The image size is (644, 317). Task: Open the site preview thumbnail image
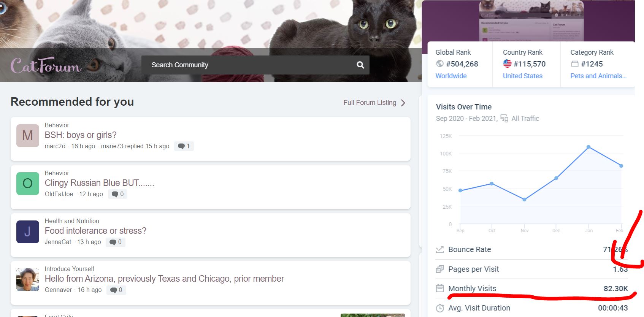click(531, 21)
